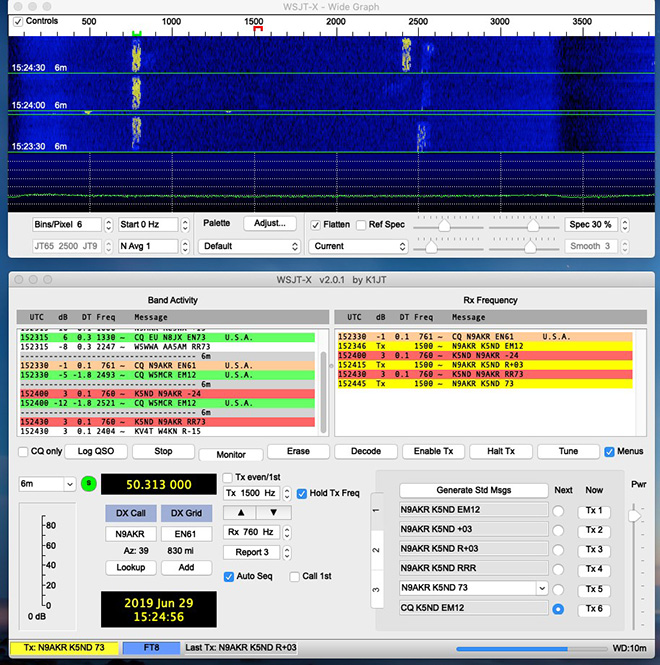The image size is (660, 665).
Task: Click the Erase button
Action: (x=298, y=451)
